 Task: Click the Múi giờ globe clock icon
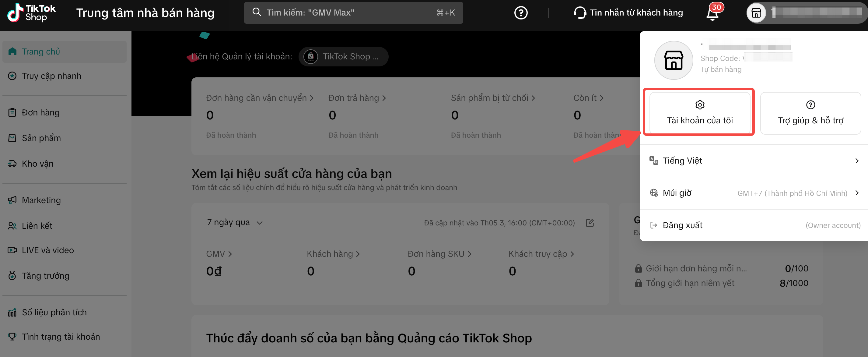point(653,193)
